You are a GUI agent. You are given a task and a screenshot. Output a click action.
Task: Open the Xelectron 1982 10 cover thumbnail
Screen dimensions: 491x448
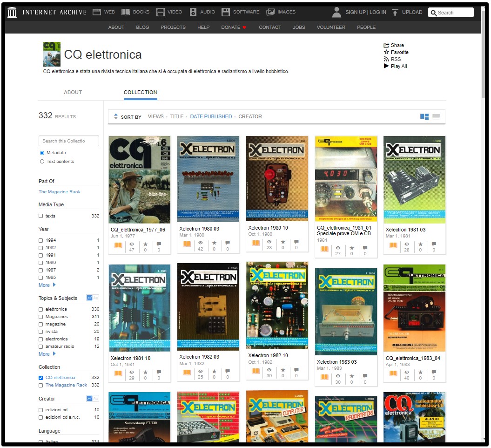pyautogui.click(x=277, y=305)
